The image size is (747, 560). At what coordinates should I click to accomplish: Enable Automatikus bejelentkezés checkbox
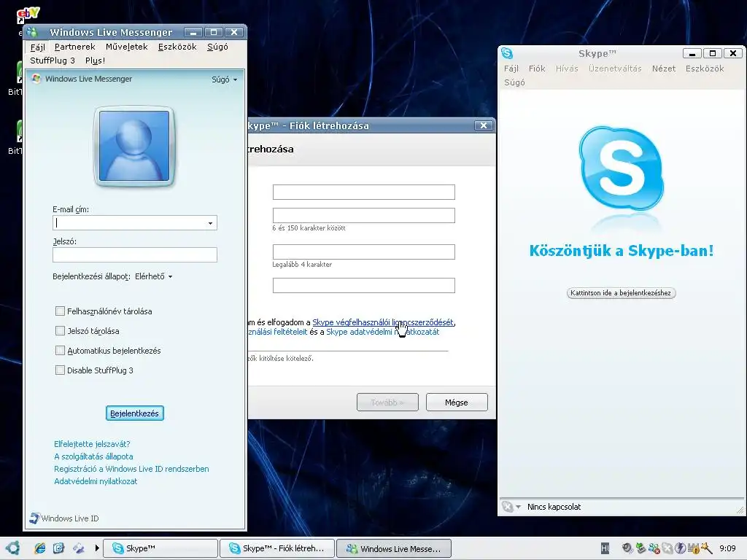click(x=60, y=351)
